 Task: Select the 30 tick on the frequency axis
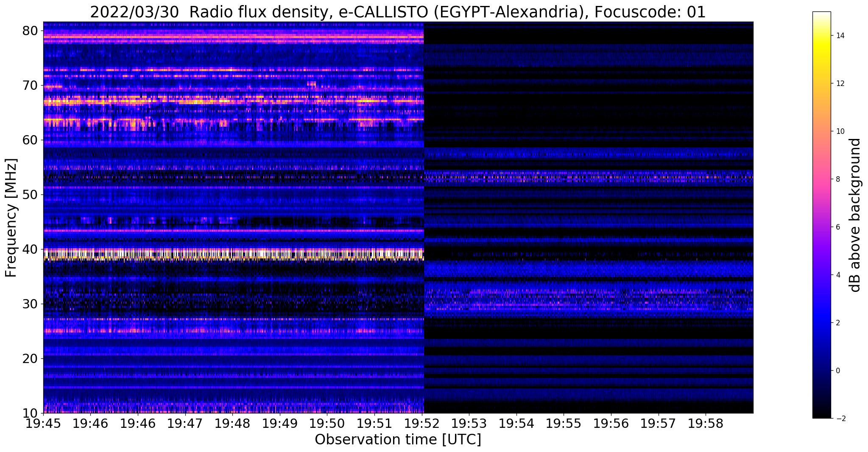[x=31, y=304]
